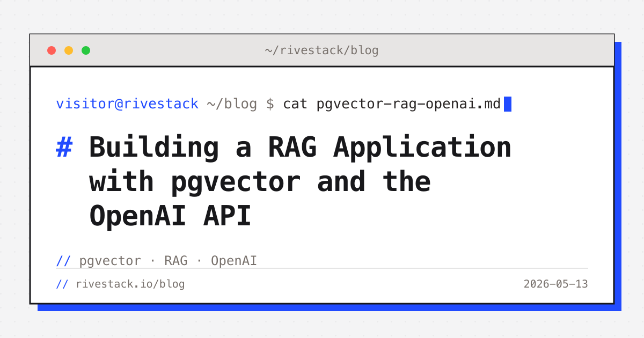Click the pgvector · RAG · OpenAI tags line
This screenshot has width=644, height=338.
pos(168,261)
